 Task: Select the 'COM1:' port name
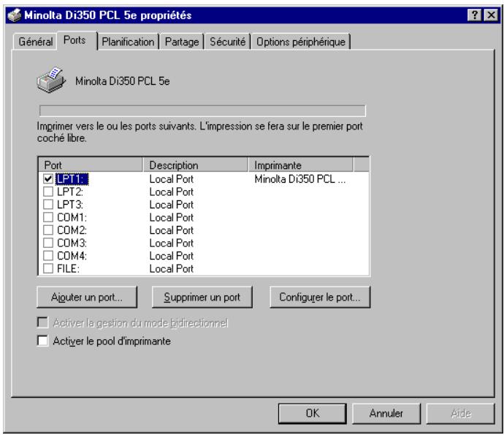pyautogui.click(x=72, y=218)
